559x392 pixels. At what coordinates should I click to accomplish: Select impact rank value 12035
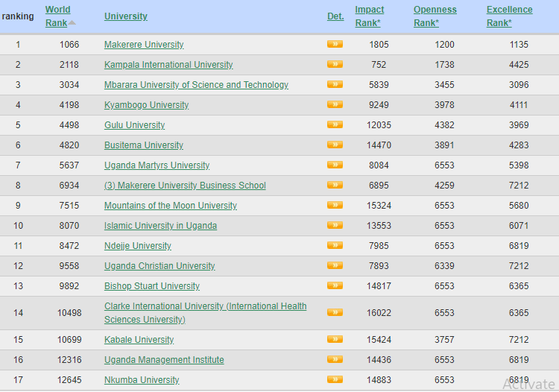coord(379,125)
